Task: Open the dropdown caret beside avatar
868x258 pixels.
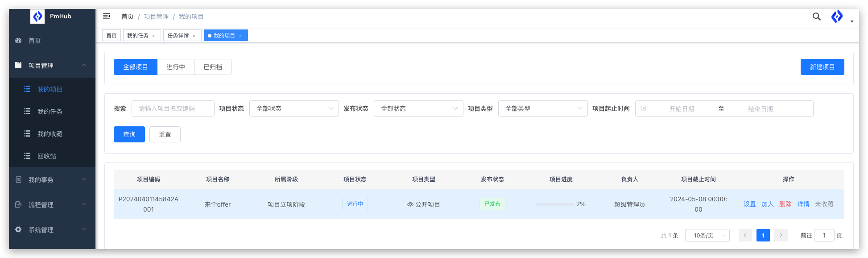Action: point(851,21)
